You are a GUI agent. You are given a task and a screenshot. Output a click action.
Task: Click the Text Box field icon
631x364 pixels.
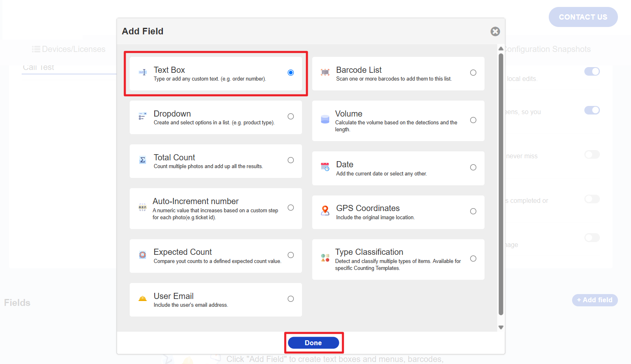pos(142,72)
